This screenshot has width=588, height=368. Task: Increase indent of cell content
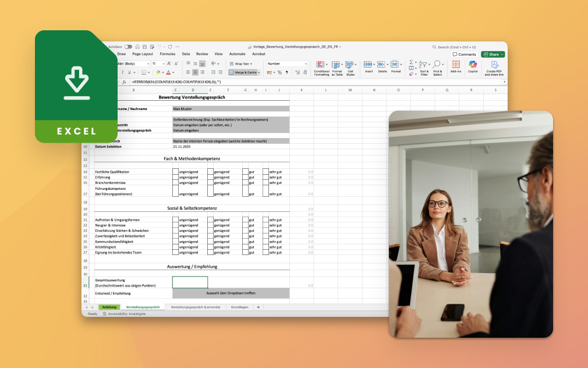click(220, 72)
